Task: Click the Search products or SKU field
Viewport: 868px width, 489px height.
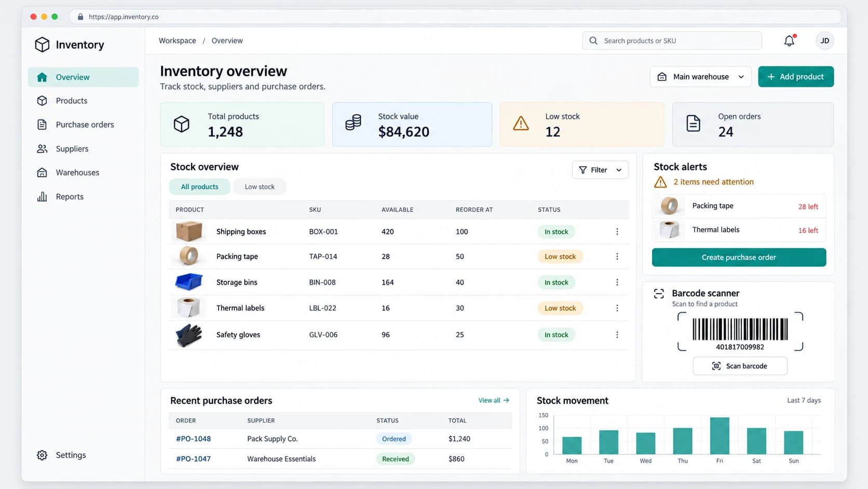Action: coord(672,41)
